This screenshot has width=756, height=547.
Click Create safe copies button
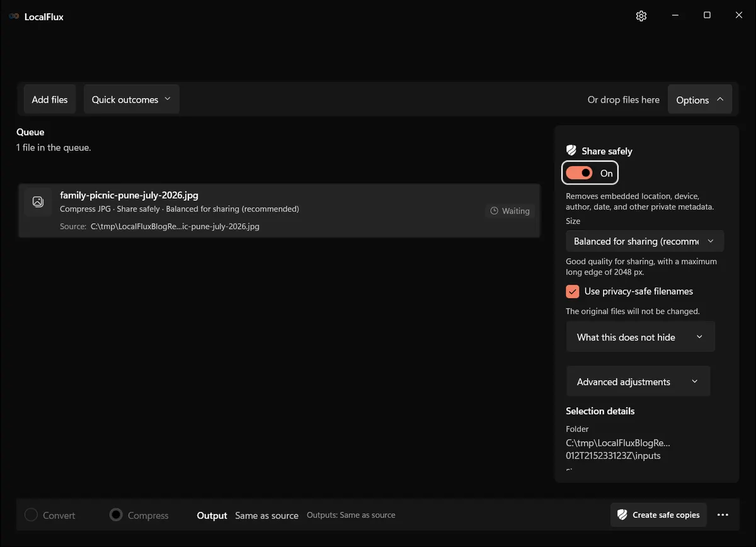tap(658, 515)
